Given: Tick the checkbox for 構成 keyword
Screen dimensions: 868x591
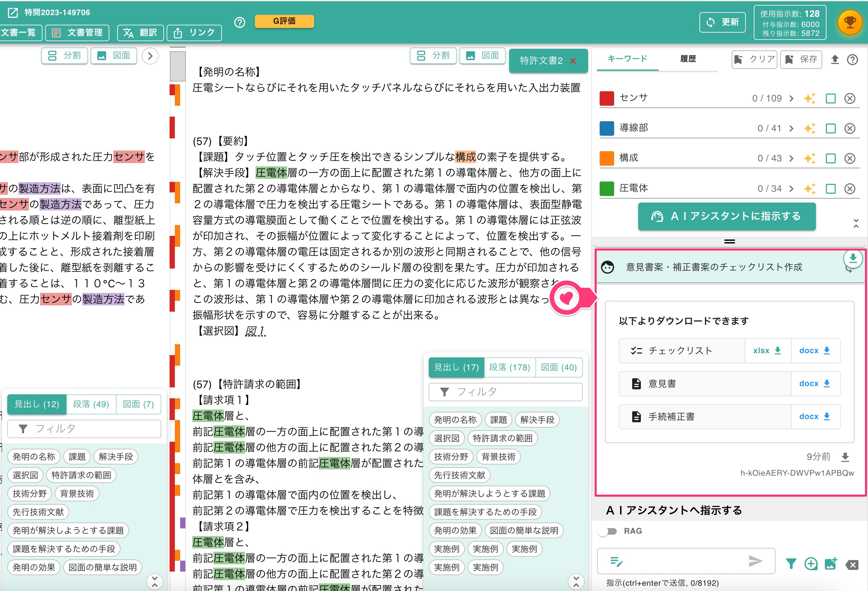Looking at the screenshot, I should tap(831, 158).
